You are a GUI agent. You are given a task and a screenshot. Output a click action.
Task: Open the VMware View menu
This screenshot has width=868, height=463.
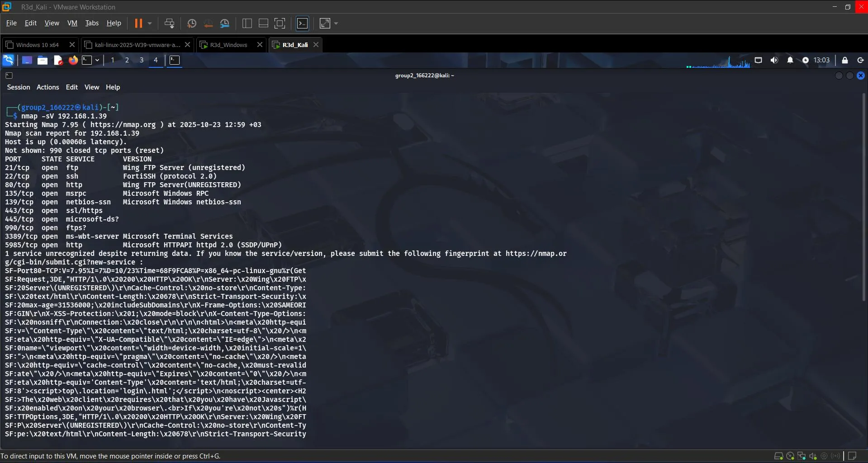pyautogui.click(x=52, y=23)
